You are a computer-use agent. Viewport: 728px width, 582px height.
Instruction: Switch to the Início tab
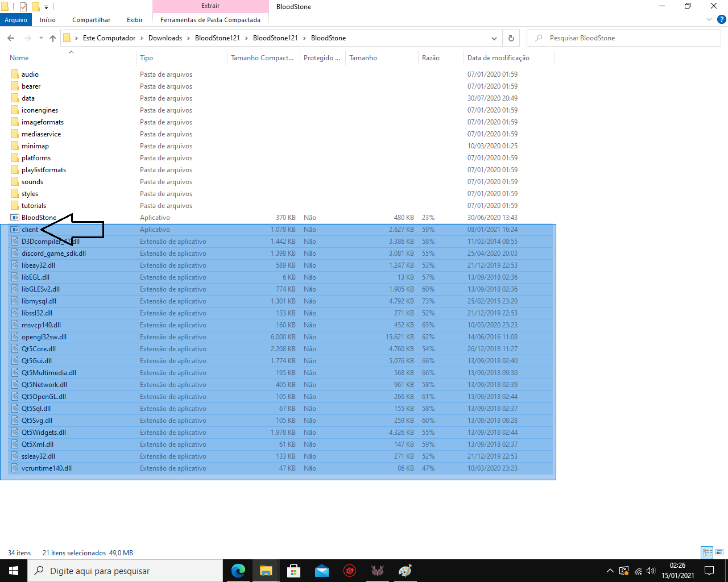pos(48,20)
